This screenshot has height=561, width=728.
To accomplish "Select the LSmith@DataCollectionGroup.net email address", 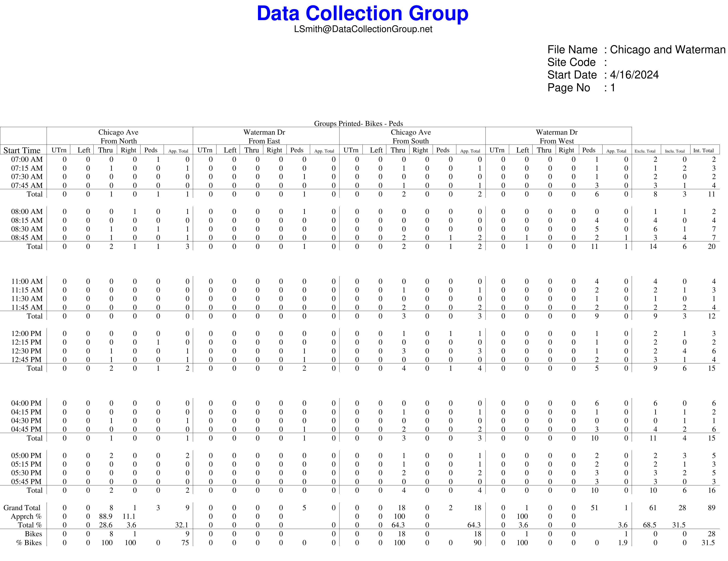I will click(363, 29).
